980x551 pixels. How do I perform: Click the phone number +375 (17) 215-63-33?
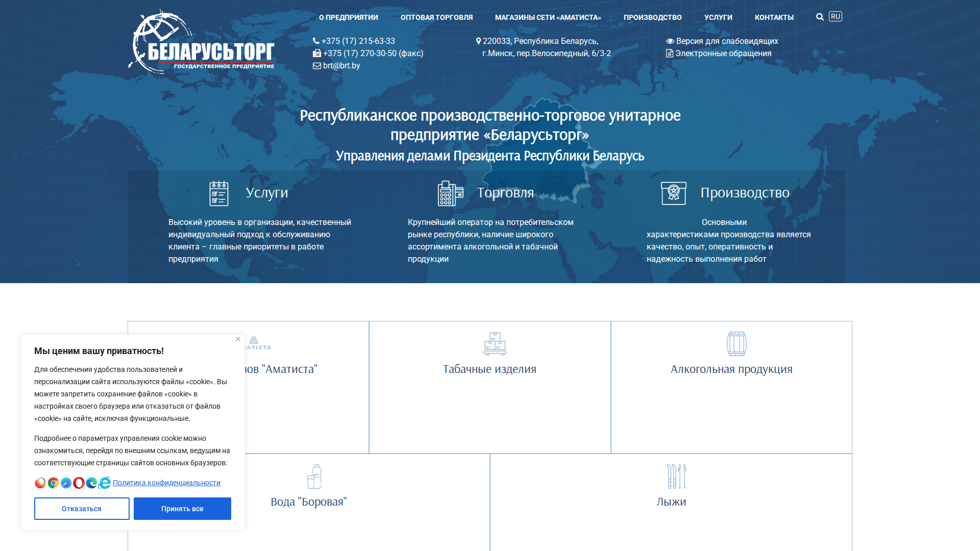pyautogui.click(x=358, y=41)
